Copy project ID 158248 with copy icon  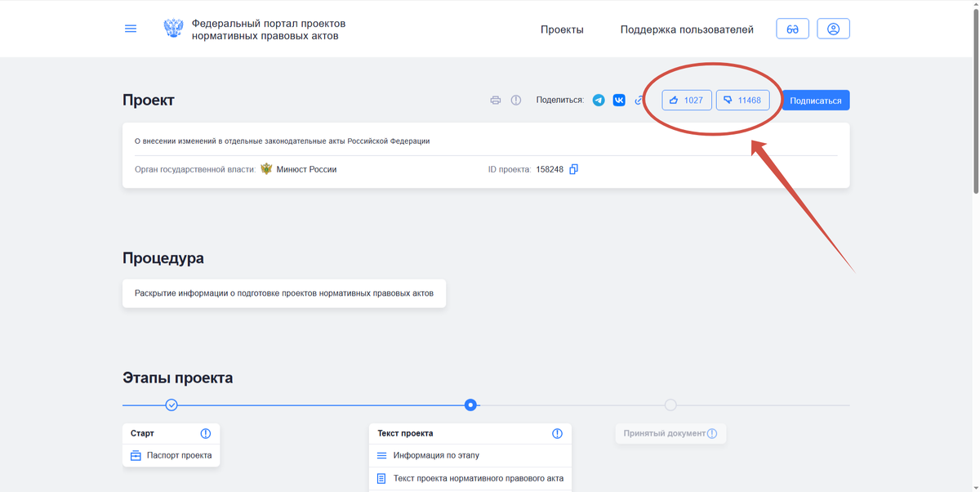tap(573, 169)
